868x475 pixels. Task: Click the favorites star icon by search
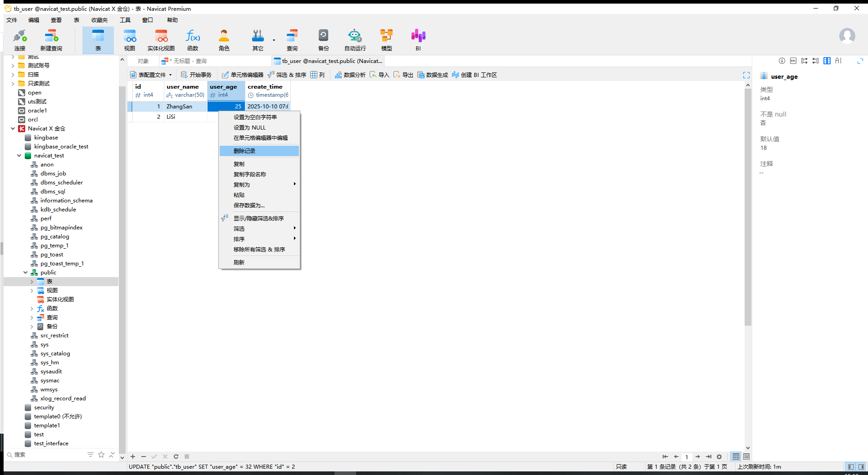coord(101,455)
